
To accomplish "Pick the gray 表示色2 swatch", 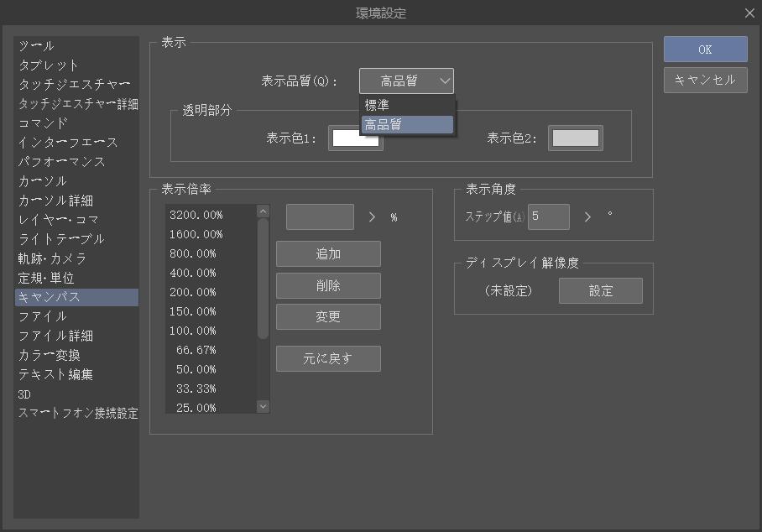I will 576,138.
